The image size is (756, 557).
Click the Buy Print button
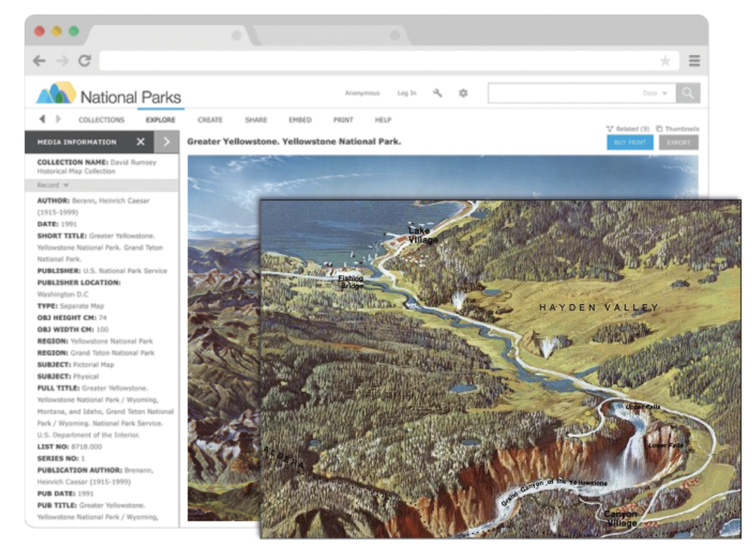pos(630,143)
